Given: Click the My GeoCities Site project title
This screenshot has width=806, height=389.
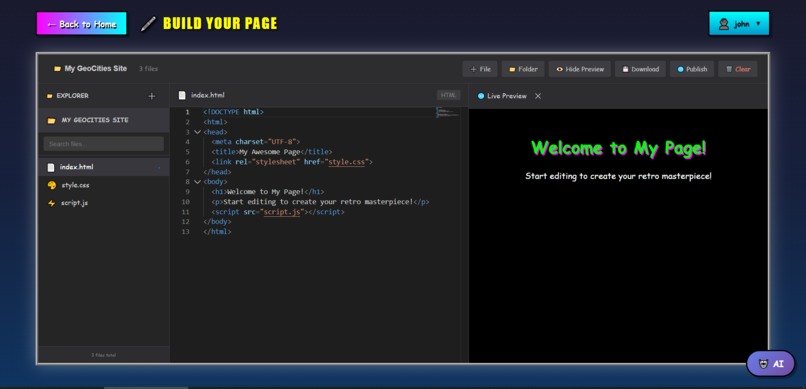Looking at the screenshot, I should (x=96, y=69).
